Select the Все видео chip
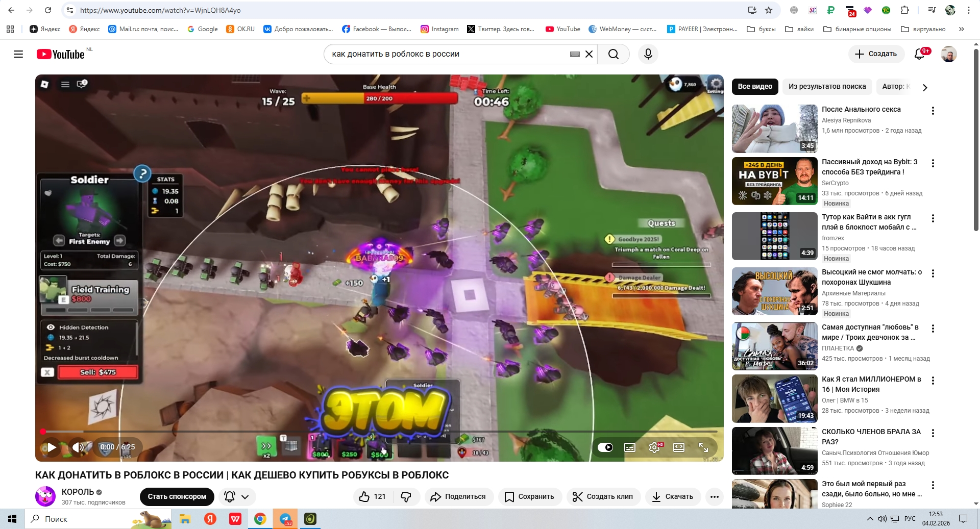 click(755, 87)
